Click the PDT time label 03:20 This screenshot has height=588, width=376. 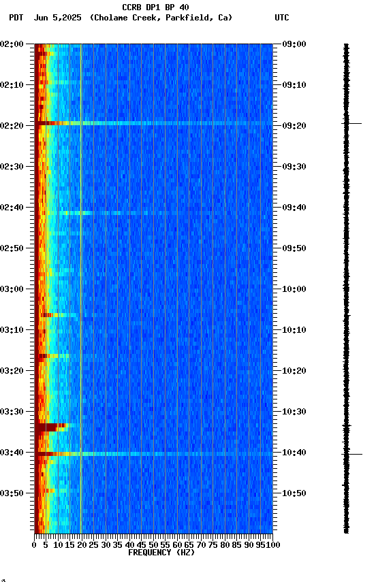[x=12, y=372]
